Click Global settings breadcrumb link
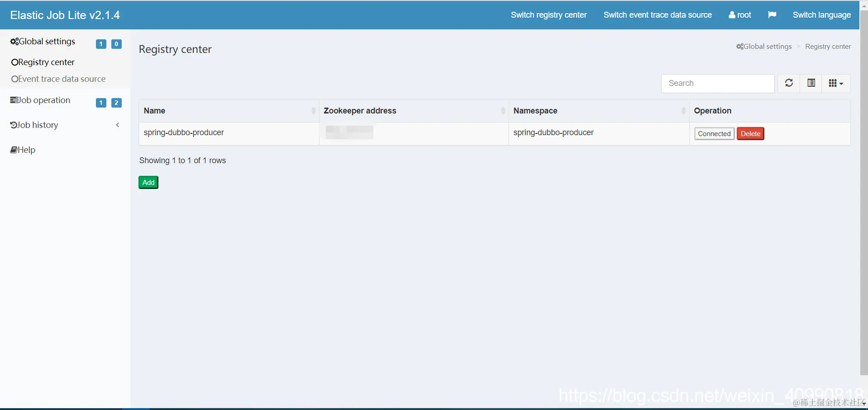The image size is (868, 410). [764, 47]
